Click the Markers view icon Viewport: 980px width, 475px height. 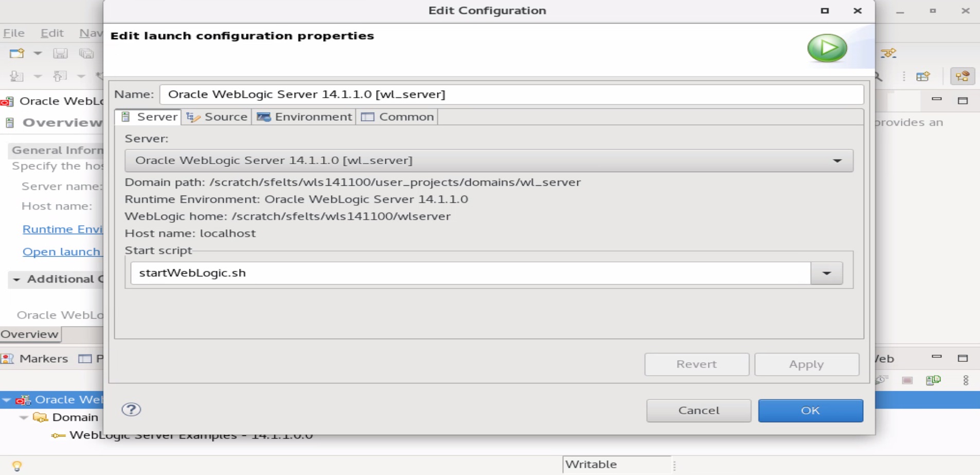point(8,359)
